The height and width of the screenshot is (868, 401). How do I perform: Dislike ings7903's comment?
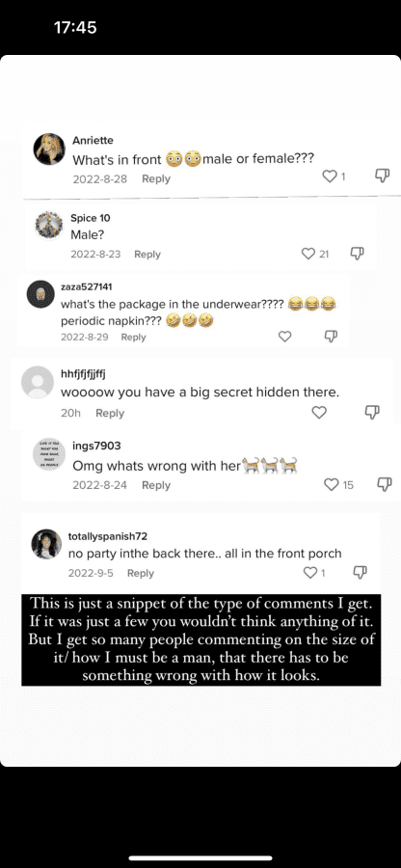click(x=384, y=484)
